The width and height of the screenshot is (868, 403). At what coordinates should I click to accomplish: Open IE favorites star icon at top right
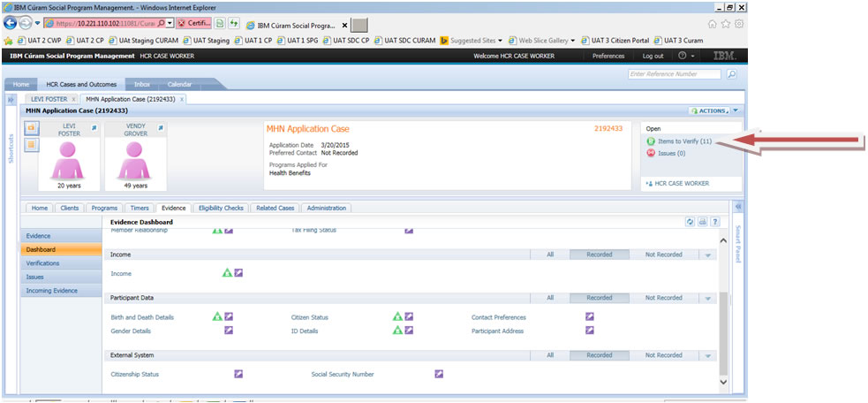[x=727, y=24]
